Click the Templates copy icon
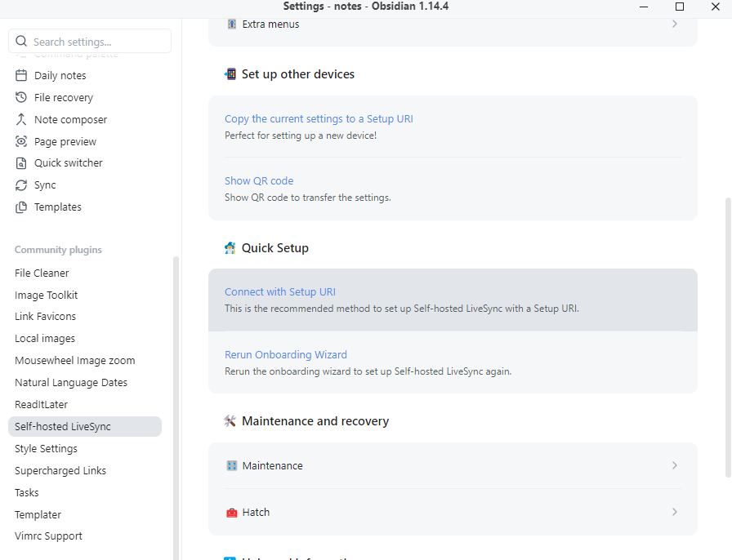 coord(21,207)
